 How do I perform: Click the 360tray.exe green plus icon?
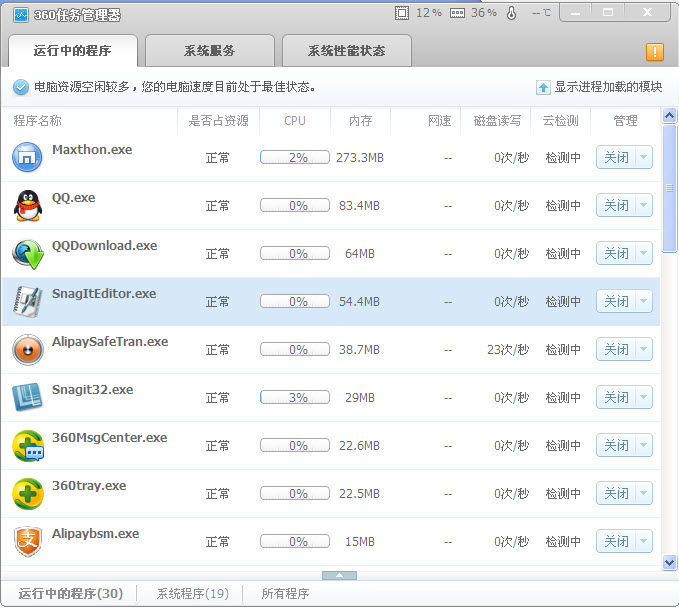coord(28,494)
